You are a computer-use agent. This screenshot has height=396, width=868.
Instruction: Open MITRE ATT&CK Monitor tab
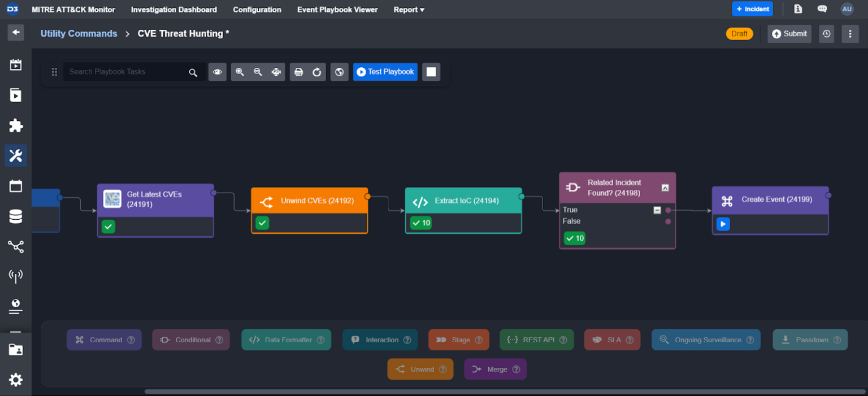pos(73,10)
